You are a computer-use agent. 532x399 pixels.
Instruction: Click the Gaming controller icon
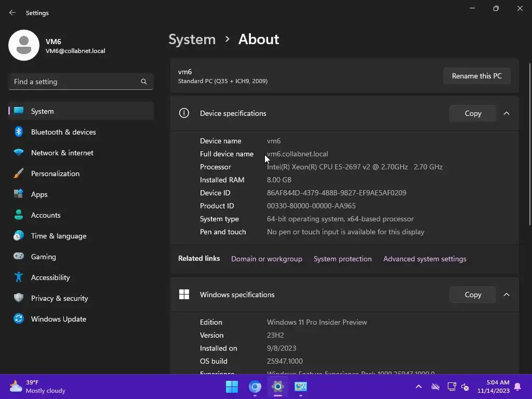pyautogui.click(x=19, y=256)
